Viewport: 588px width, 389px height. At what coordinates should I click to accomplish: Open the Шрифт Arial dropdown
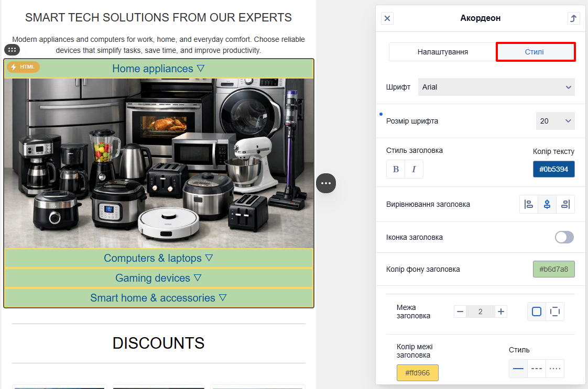(x=496, y=87)
